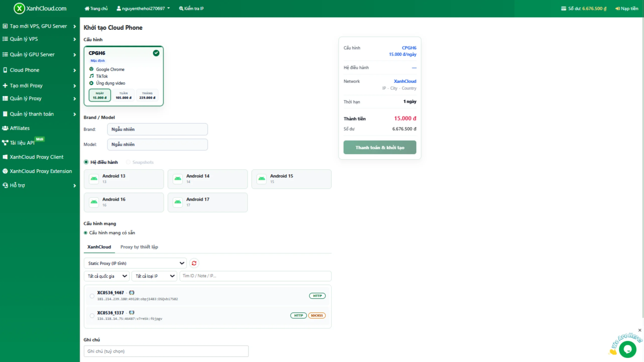
Task: Expand the Cloud Phone sidebar menu
Action: tap(39, 70)
